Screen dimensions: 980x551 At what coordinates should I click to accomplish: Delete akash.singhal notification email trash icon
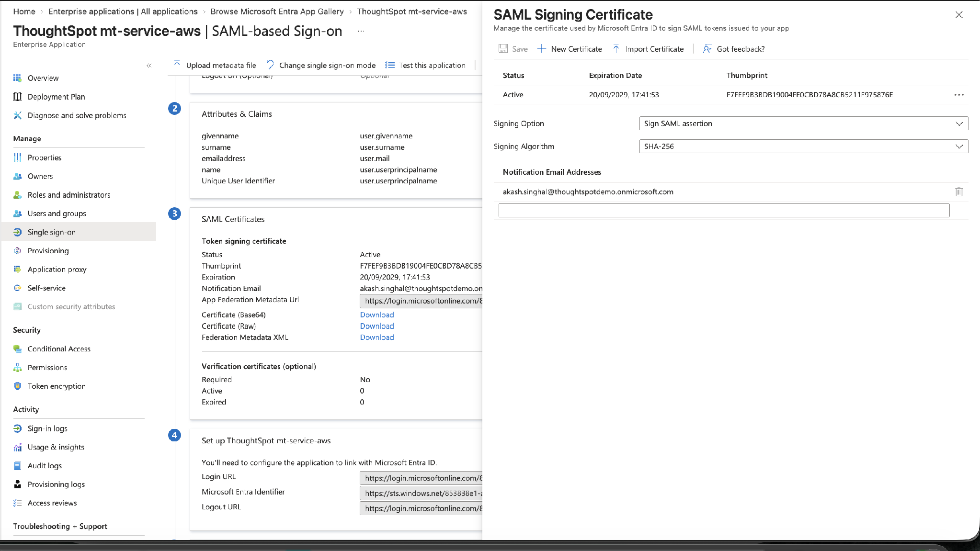959,192
